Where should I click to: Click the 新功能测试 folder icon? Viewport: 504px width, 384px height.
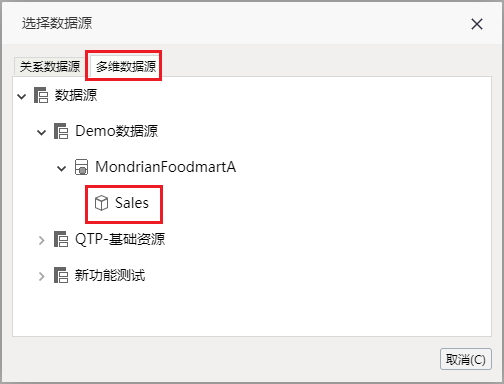coord(61,275)
